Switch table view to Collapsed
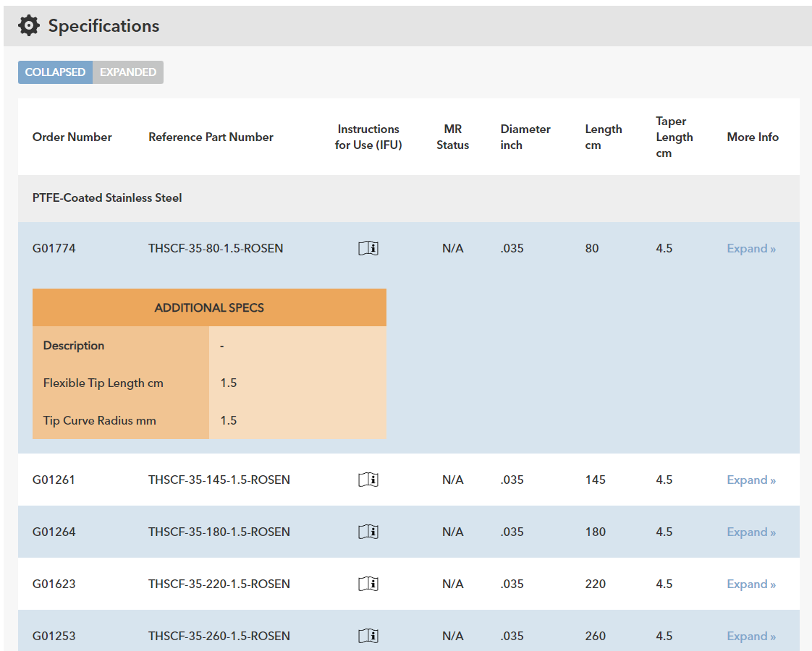The width and height of the screenshot is (812, 651). pyautogui.click(x=55, y=72)
